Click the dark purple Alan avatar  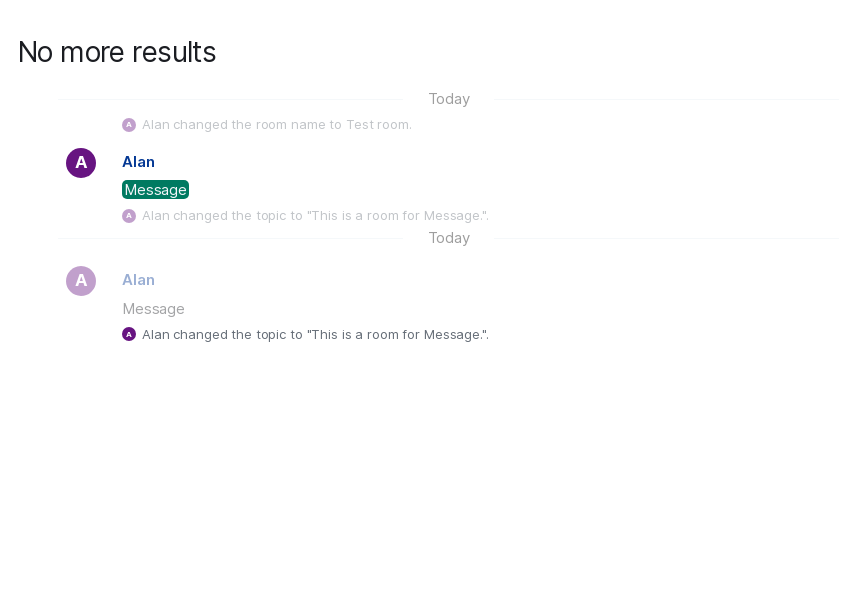pyautogui.click(x=81, y=163)
